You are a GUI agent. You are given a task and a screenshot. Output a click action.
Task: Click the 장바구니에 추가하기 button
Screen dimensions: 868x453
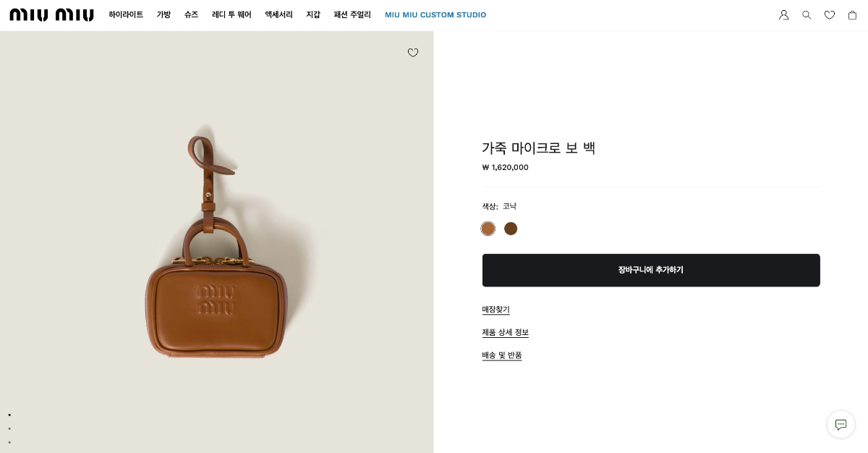coord(651,270)
